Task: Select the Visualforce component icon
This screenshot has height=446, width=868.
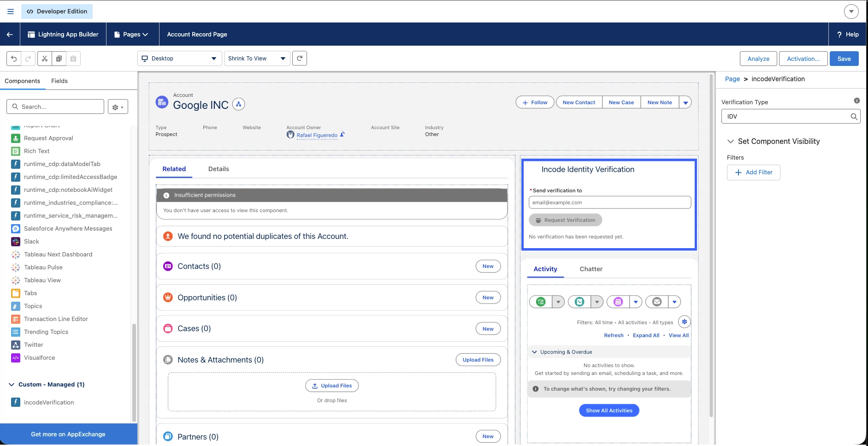Action: [16, 357]
